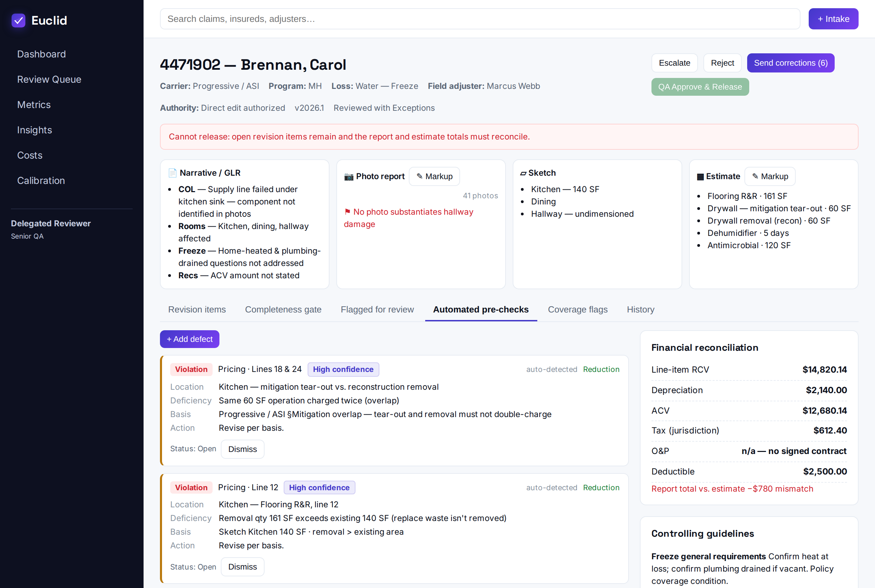This screenshot has height=588, width=875.
Task: Click the Delegated Reviewer profile label
Action: pos(51,224)
